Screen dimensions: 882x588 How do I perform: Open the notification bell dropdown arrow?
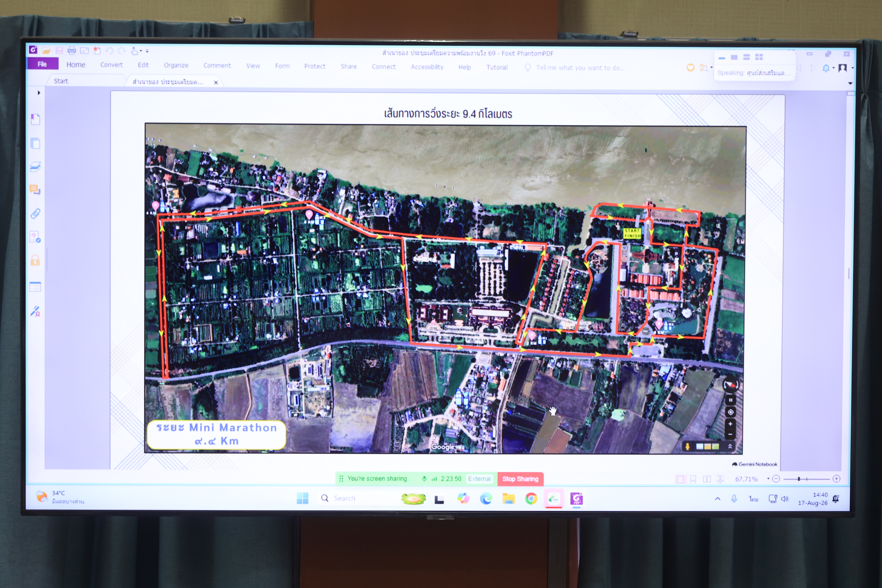(833, 68)
